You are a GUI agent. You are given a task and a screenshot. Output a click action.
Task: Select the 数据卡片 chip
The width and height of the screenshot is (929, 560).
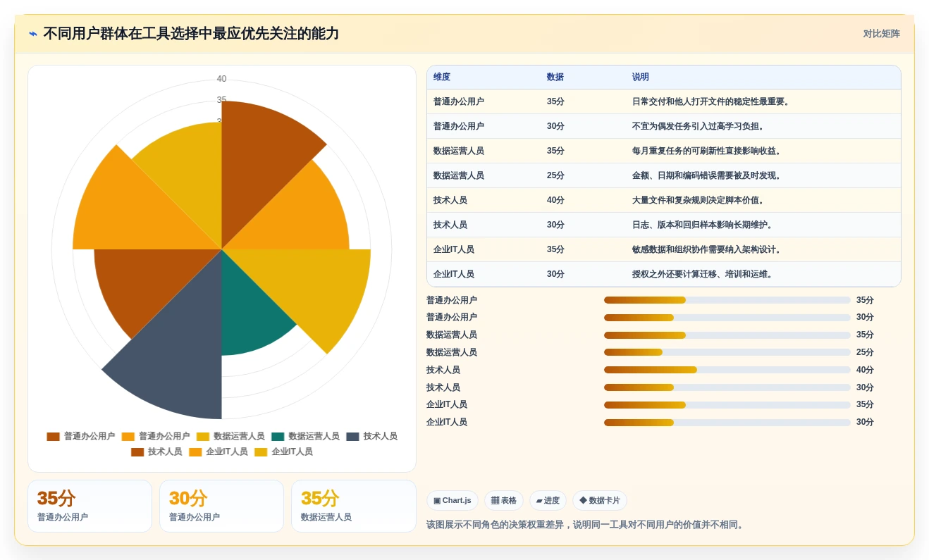point(599,501)
